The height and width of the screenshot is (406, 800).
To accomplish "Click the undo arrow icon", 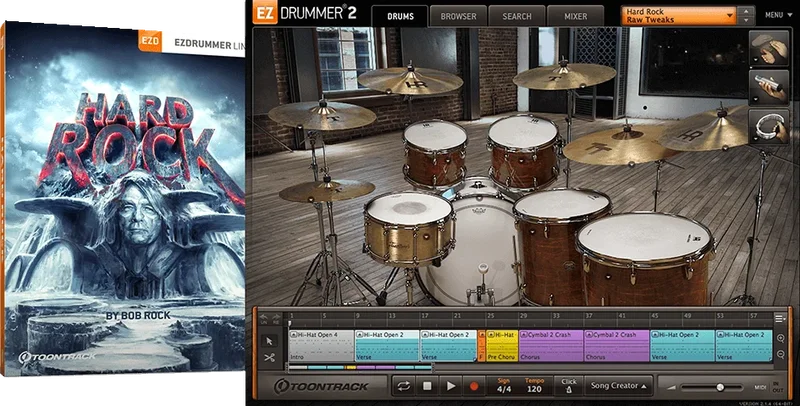I will click(x=264, y=319).
